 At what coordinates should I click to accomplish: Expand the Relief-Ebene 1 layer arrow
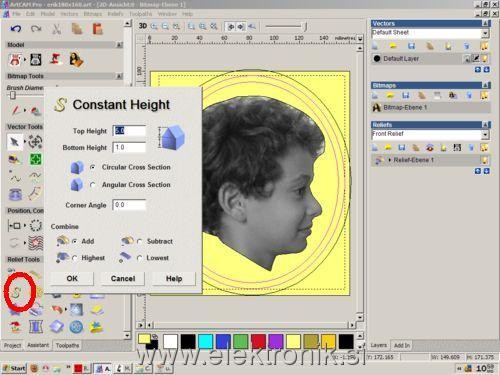click(389, 160)
